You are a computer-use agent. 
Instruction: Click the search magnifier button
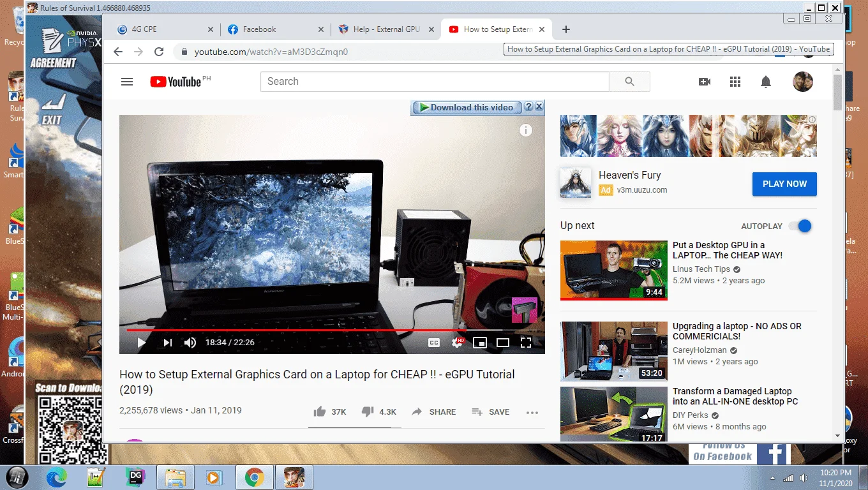coord(629,82)
